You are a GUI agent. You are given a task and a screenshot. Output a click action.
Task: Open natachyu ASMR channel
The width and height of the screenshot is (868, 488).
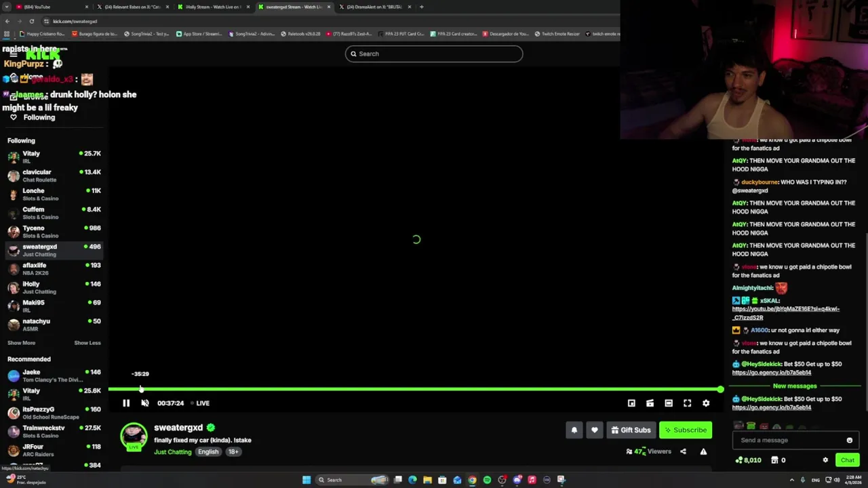point(54,325)
